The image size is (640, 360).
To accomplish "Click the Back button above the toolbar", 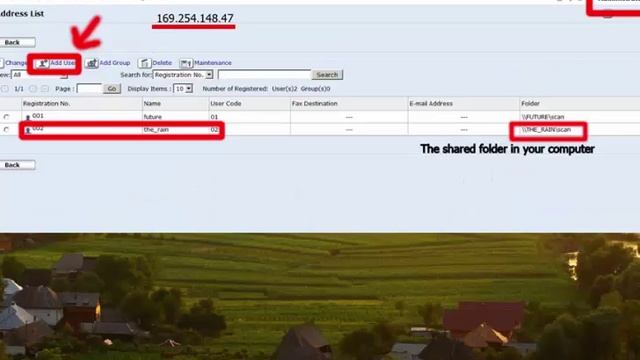I will 17,42.
